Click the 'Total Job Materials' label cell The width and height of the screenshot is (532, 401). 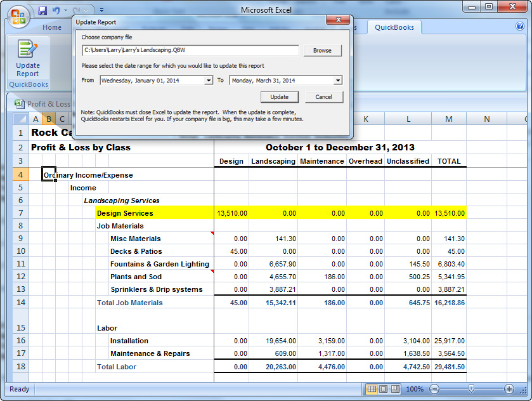coord(129,303)
